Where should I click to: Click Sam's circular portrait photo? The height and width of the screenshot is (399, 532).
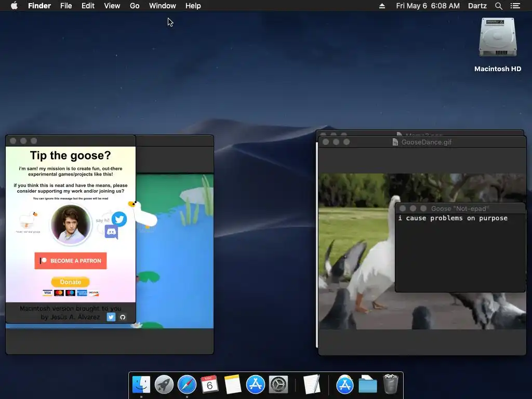point(71,224)
